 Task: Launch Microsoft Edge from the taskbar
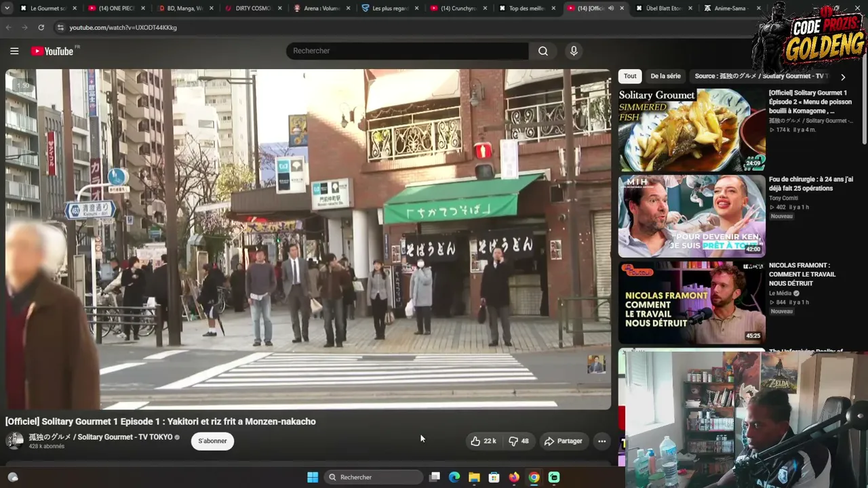click(455, 477)
